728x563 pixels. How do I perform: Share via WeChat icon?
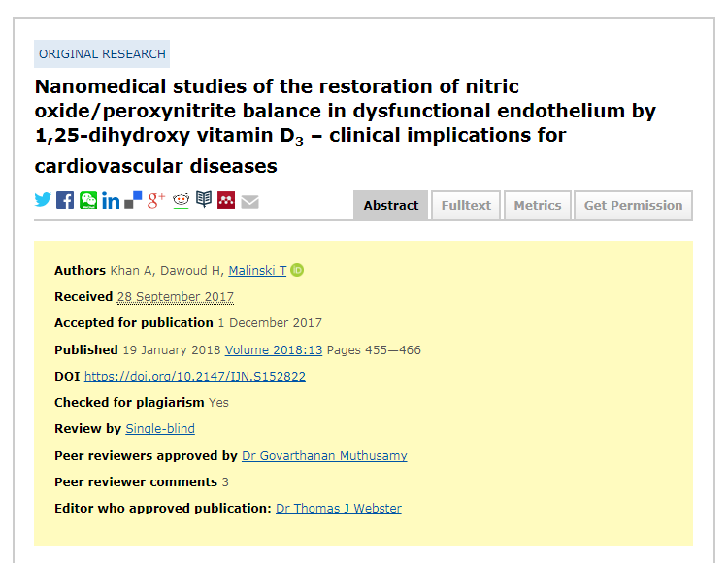click(88, 200)
